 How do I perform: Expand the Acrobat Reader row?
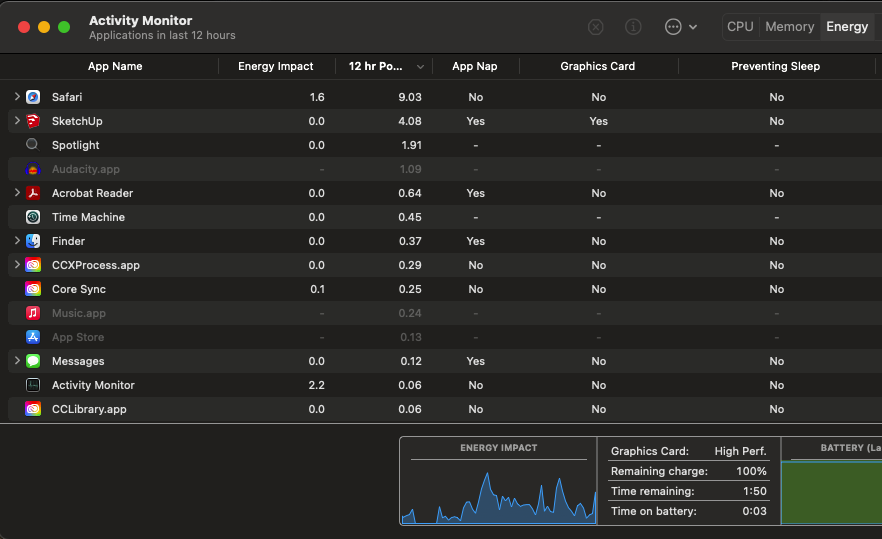(17, 192)
